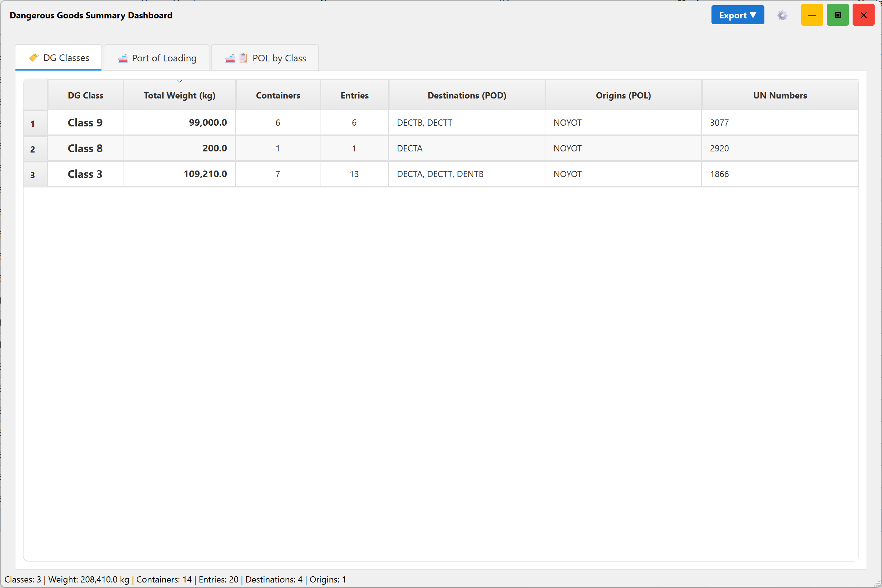The width and height of the screenshot is (882, 588).
Task: Open the POL by Class tab
Action: (x=265, y=58)
